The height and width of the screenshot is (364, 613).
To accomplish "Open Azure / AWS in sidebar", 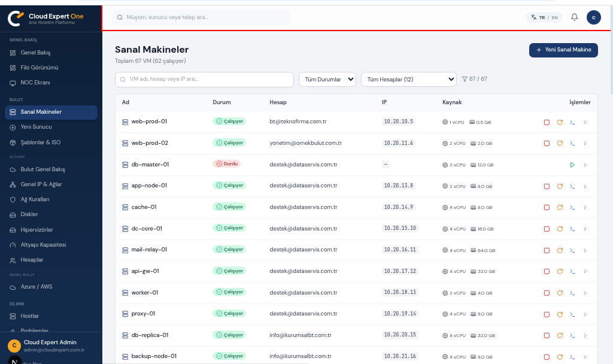I will pos(51,287).
